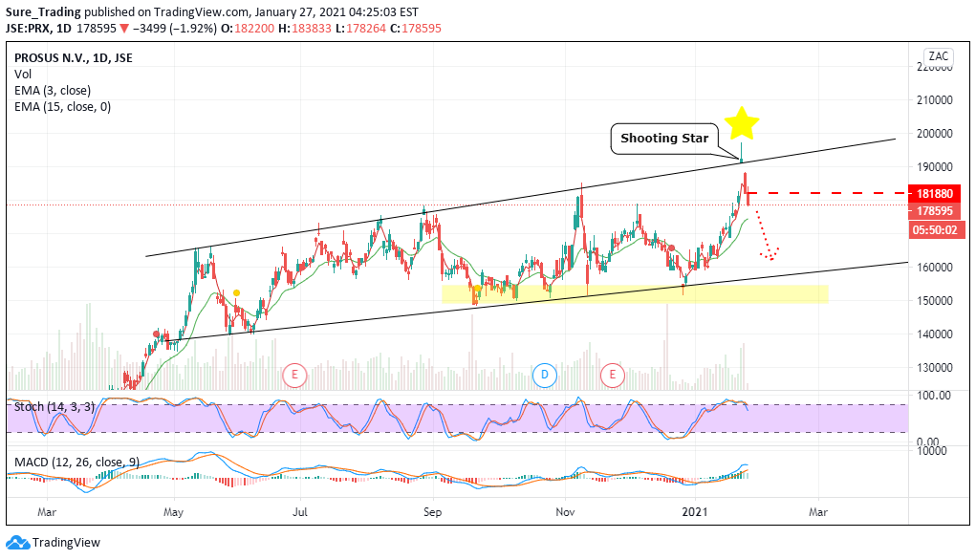Viewport: 976px width, 560px height.
Task: Click the TradingView text link at bottom
Action: coord(66,543)
